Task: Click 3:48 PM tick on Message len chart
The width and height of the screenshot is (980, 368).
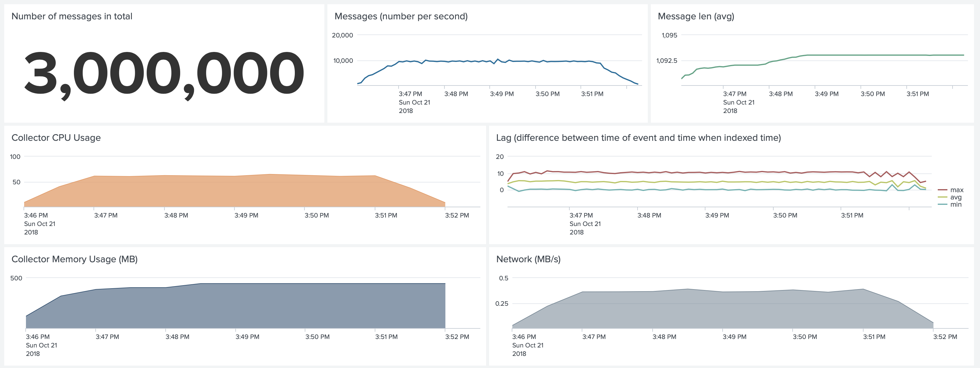Action: (x=781, y=94)
